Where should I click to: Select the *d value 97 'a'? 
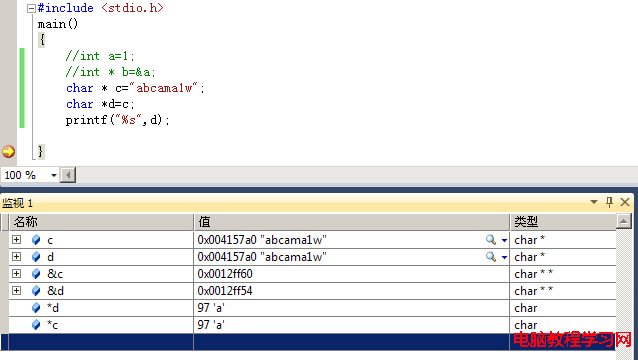(211, 308)
